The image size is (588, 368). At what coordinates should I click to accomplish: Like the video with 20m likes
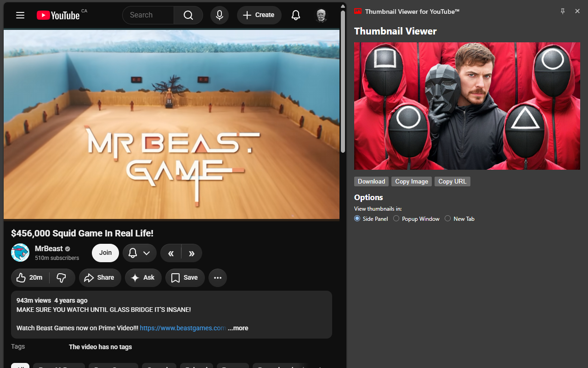tap(30, 277)
